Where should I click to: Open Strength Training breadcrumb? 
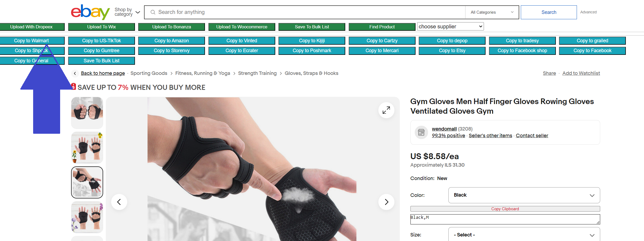[257, 73]
